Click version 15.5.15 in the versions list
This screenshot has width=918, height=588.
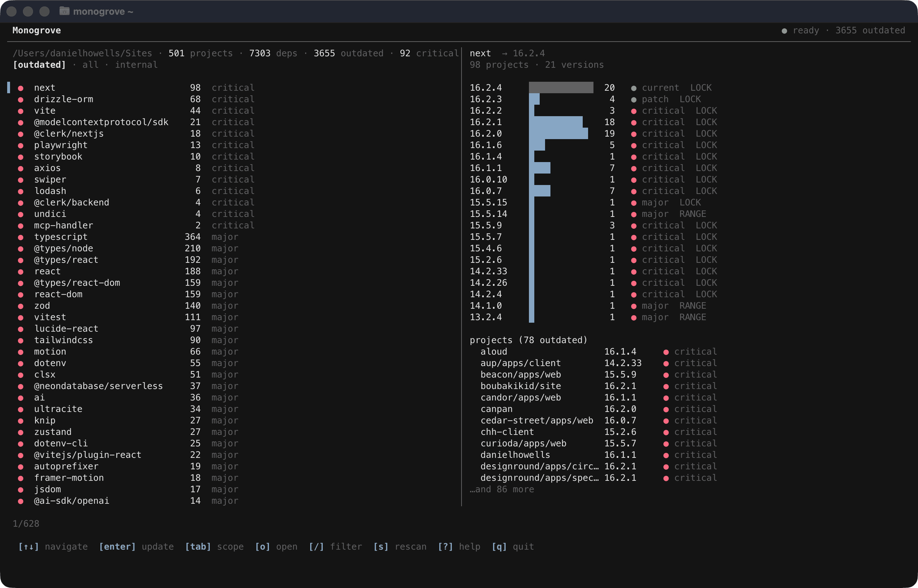coord(488,202)
